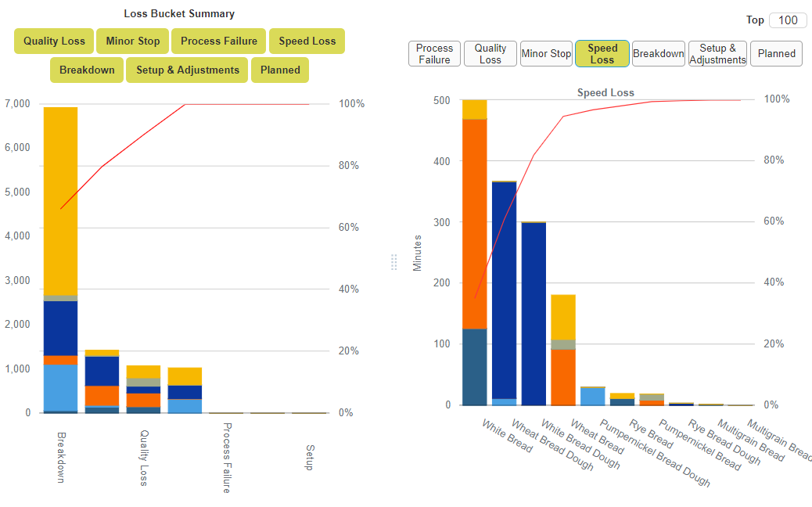Click yellow Process Failure summary button
Screen dimensions: 812x507
coord(219,41)
